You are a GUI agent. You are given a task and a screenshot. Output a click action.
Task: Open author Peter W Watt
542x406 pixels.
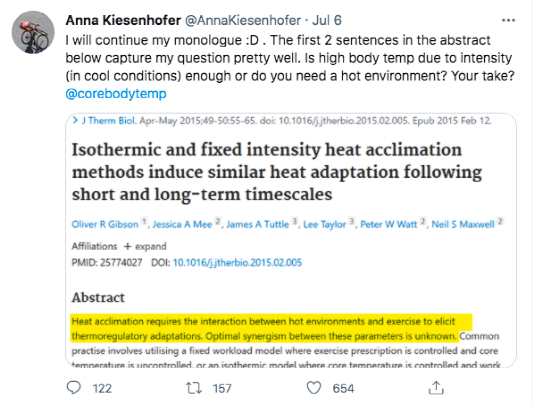(x=389, y=224)
